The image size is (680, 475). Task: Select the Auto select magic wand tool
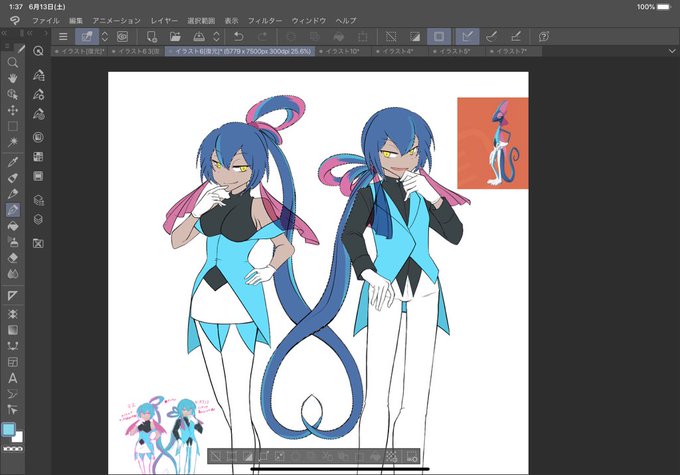pos(13,142)
